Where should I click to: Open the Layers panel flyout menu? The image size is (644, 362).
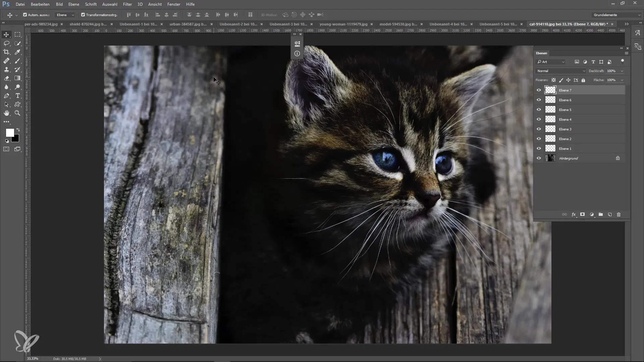point(626,53)
